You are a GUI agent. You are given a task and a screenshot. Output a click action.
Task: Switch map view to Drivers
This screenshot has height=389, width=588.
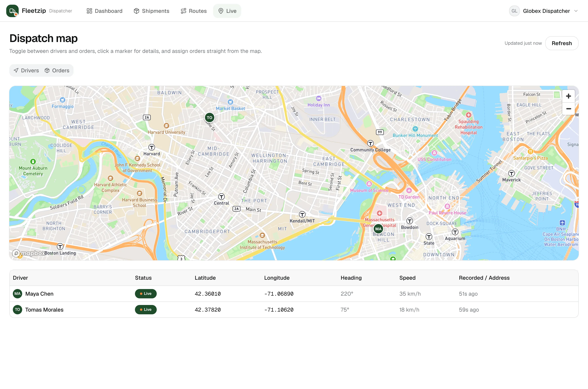point(26,70)
